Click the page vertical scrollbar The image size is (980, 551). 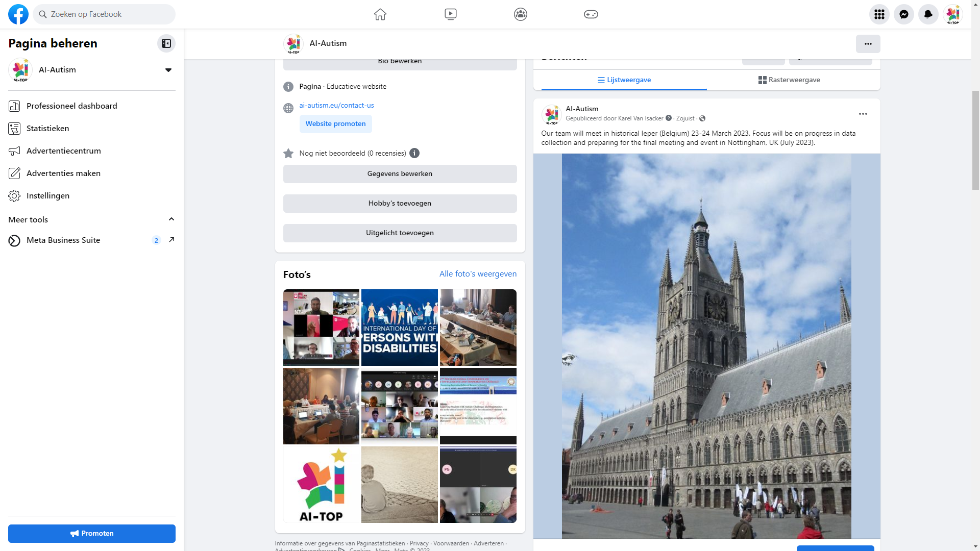975,140
